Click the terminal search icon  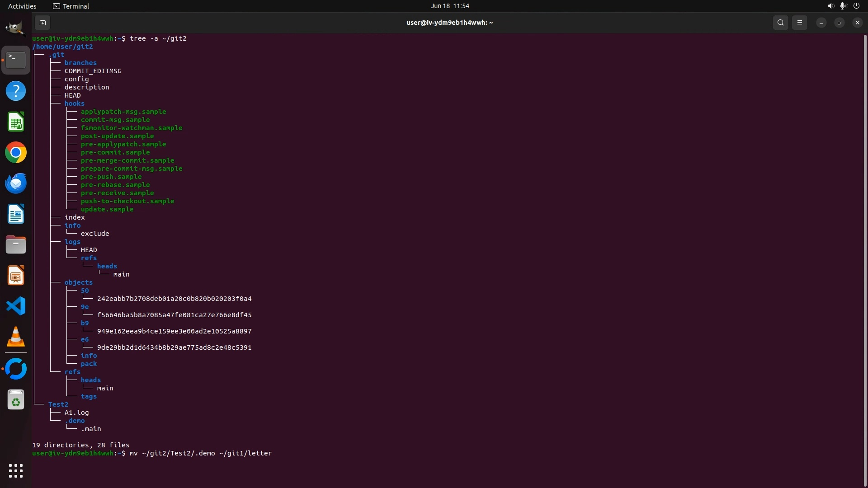(x=780, y=23)
